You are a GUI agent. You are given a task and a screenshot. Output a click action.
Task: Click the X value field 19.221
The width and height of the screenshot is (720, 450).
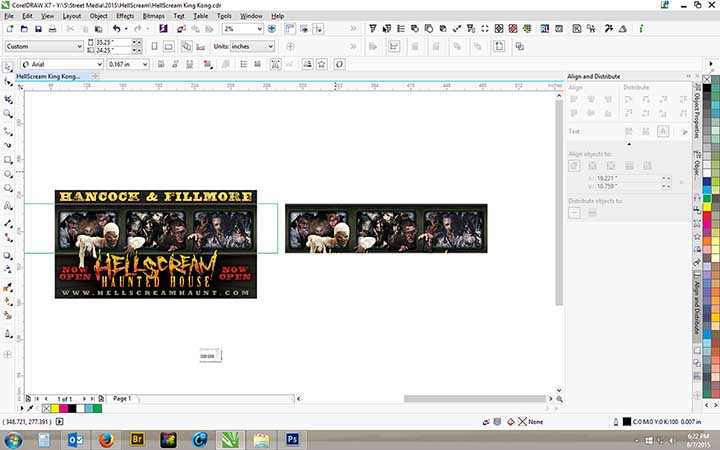point(628,178)
